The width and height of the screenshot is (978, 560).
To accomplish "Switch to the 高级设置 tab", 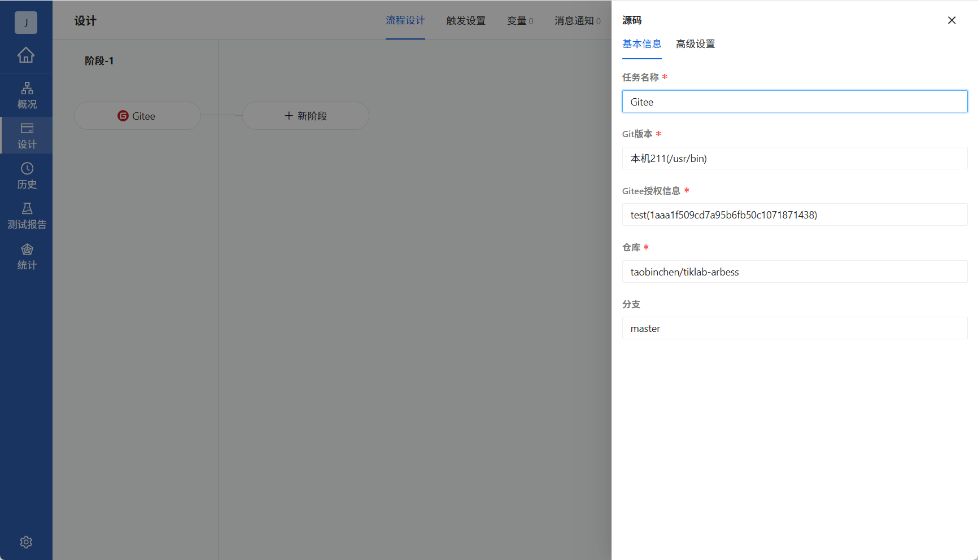I will 695,43.
